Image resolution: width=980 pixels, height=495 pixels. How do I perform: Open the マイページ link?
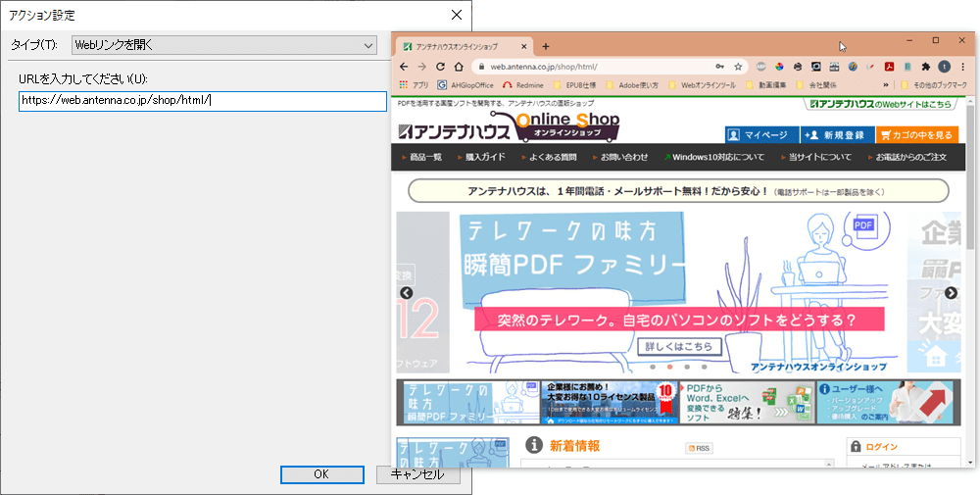pyautogui.click(x=759, y=135)
